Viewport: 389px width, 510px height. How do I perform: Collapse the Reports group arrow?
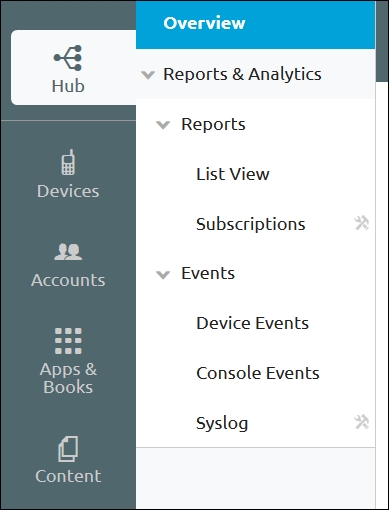pos(163,125)
